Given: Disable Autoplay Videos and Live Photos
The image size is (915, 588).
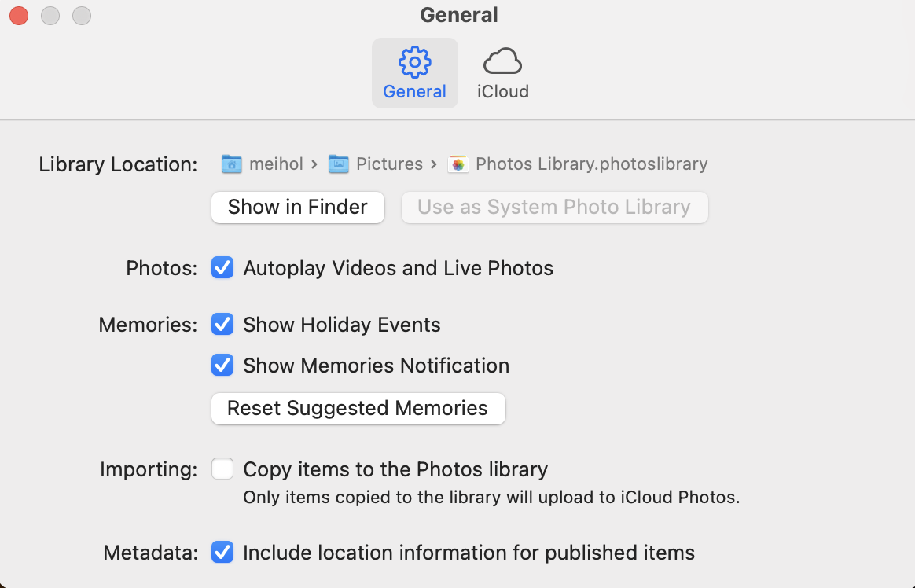Looking at the screenshot, I should tap(222, 268).
